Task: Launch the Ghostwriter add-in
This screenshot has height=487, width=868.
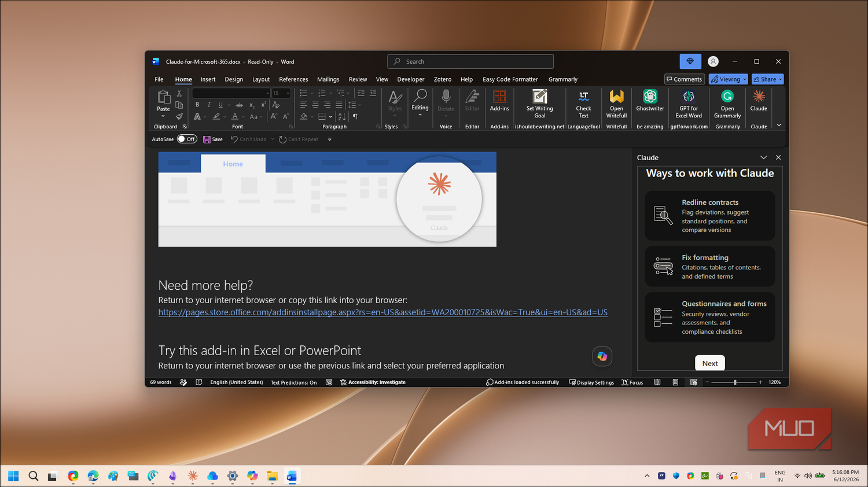Action: click(x=650, y=102)
